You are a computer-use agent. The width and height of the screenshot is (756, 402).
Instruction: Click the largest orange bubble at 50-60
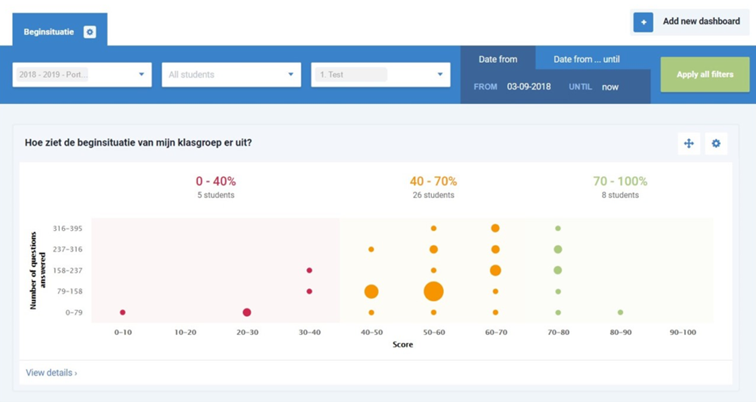[433, 291]
